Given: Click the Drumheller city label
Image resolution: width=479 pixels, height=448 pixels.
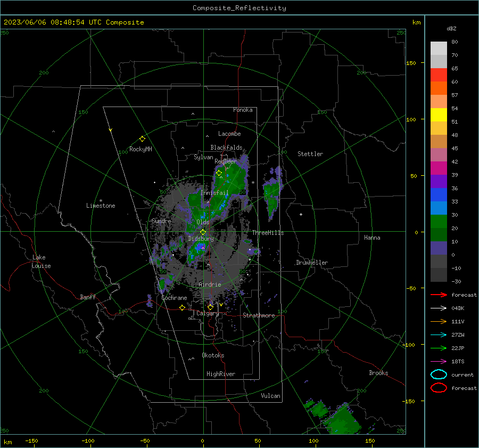Looking at the screenshot, I should (312, 263).
